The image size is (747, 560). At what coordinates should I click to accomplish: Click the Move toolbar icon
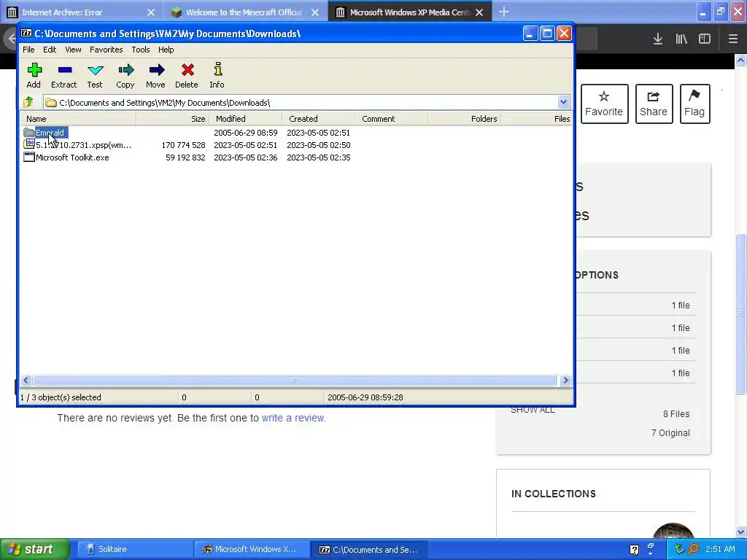[x=156, y=75]
